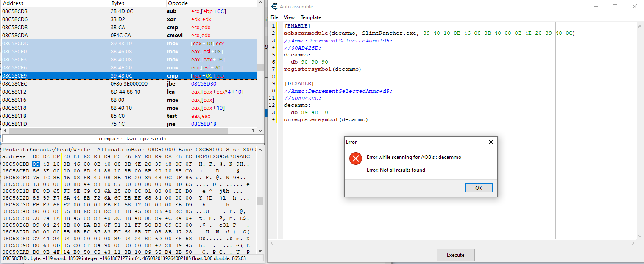Open the File menu of Auto assemble
Screen dimensions: 644x264
tap(274, 17)
